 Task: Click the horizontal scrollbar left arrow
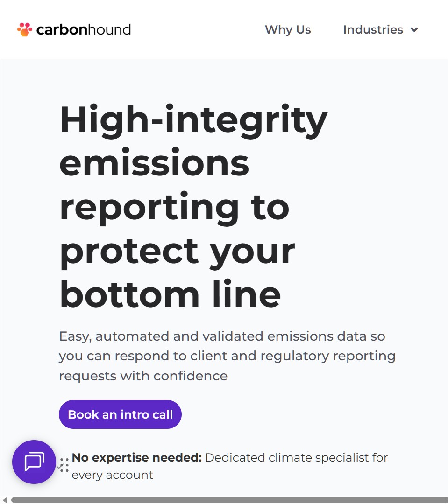point(5,500)
